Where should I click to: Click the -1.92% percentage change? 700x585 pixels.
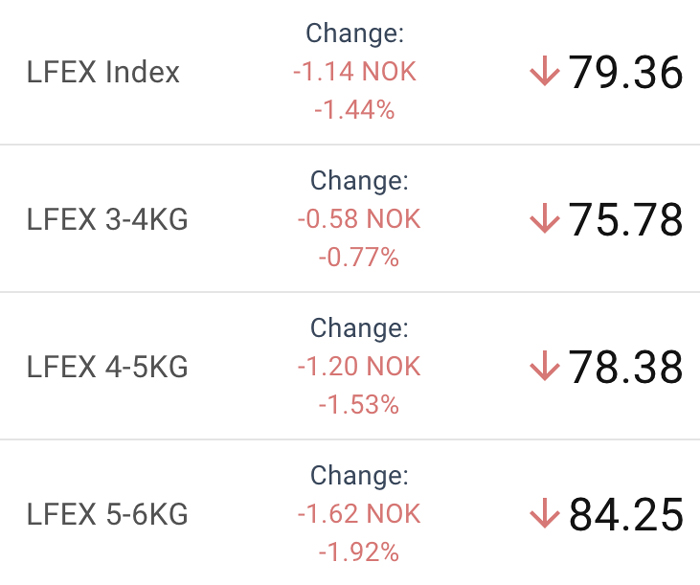[359, 552]
